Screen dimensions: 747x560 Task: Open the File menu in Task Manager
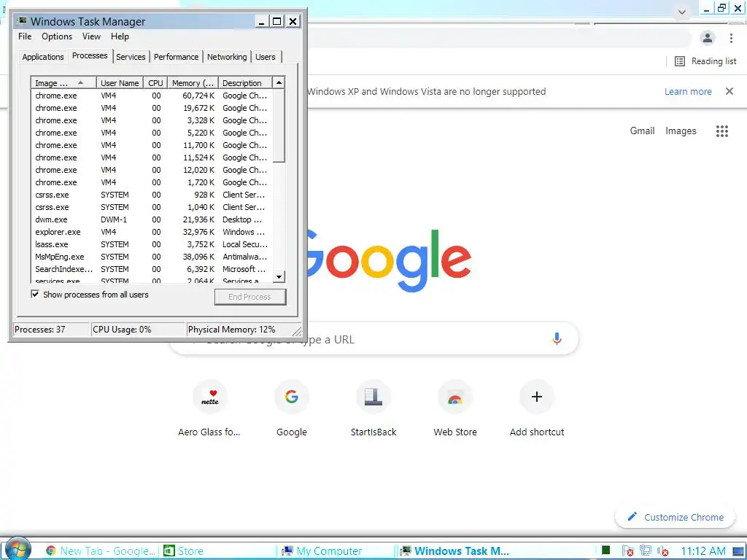[x=25, y=36]
